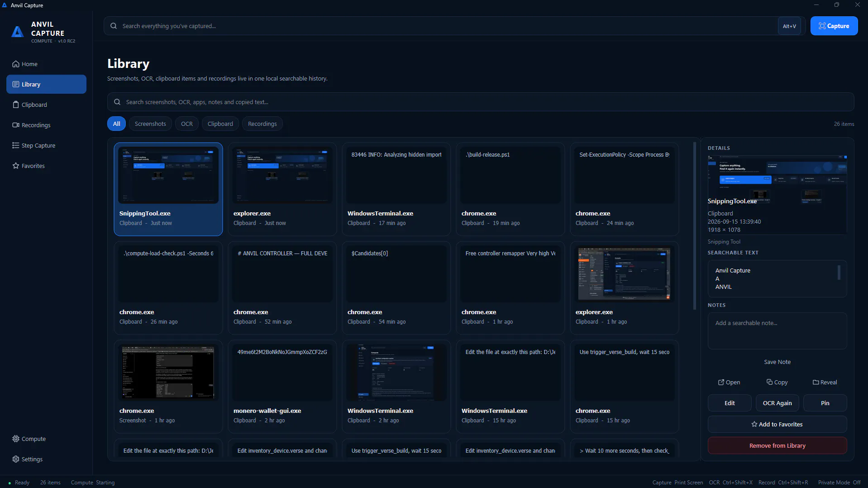Select the WindowsTerminal.exe 2 hr ago card

pyautogui.click(x=396, y=387)
